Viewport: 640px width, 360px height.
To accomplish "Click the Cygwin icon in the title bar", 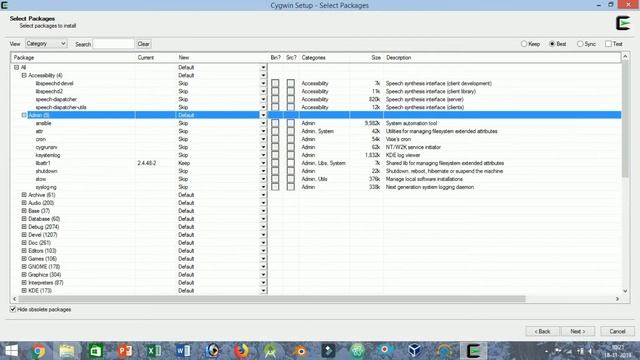I will (4, 5).
